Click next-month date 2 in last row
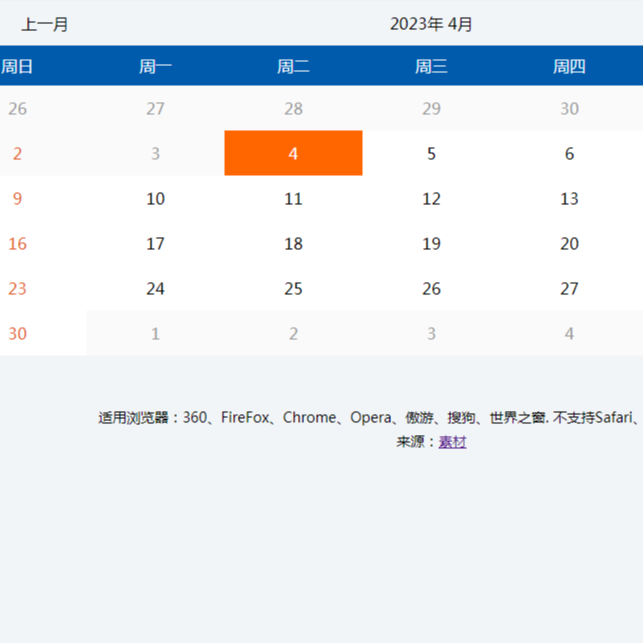This screenshot has height=643, width=643. tap(293, 333)
